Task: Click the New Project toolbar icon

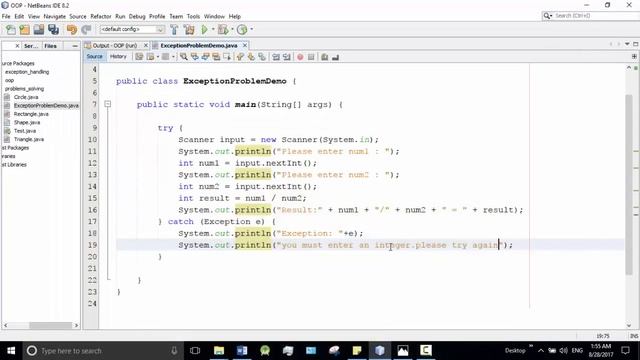Action: (24, 29)
